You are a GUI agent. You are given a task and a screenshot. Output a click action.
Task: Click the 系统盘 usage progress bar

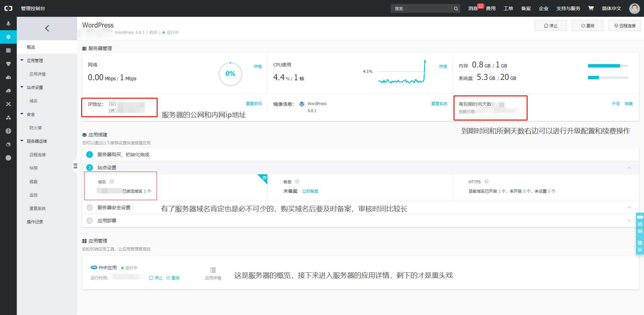pos(608,78)
